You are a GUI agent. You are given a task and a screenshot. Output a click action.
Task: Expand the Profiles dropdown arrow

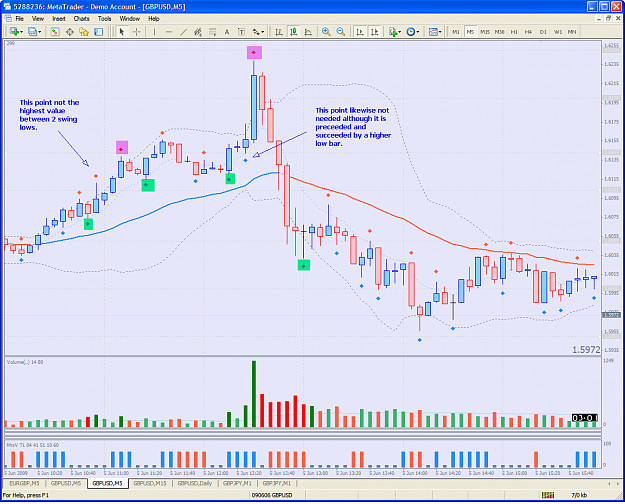tap(39, 32)
